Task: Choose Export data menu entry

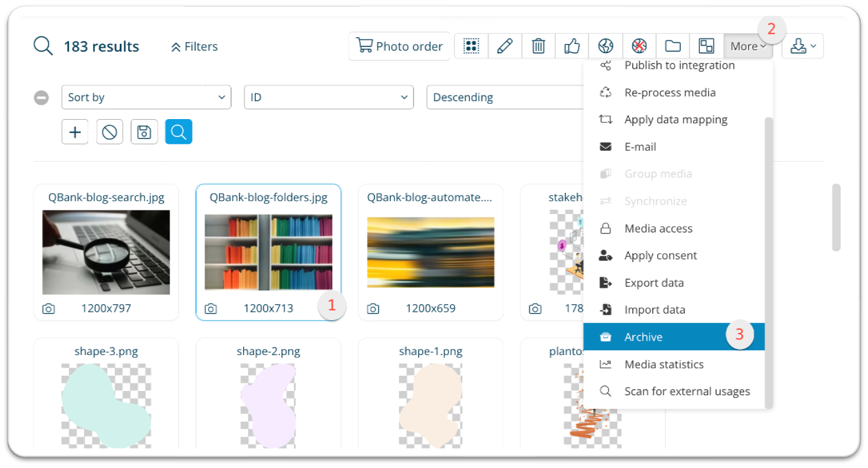Action: pos(654,283)
